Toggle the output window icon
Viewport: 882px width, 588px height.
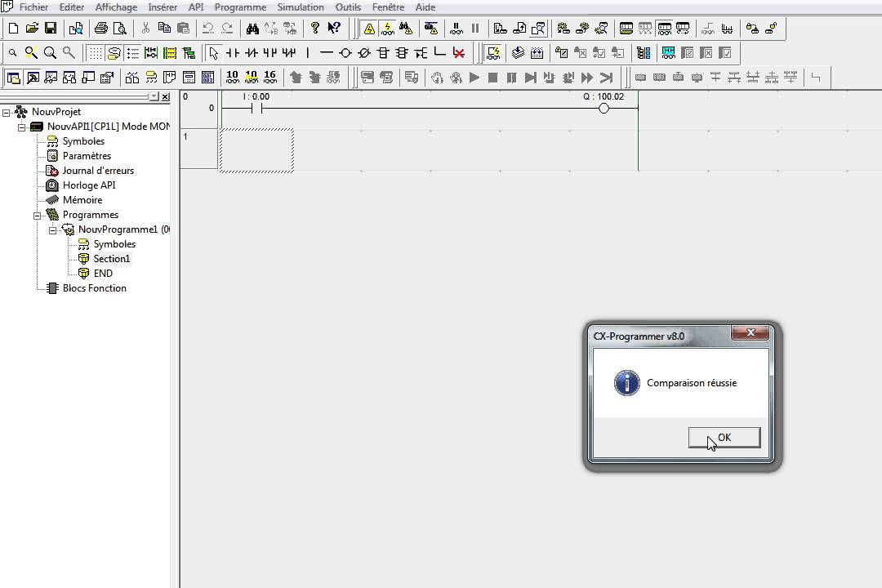pos(32,78)
